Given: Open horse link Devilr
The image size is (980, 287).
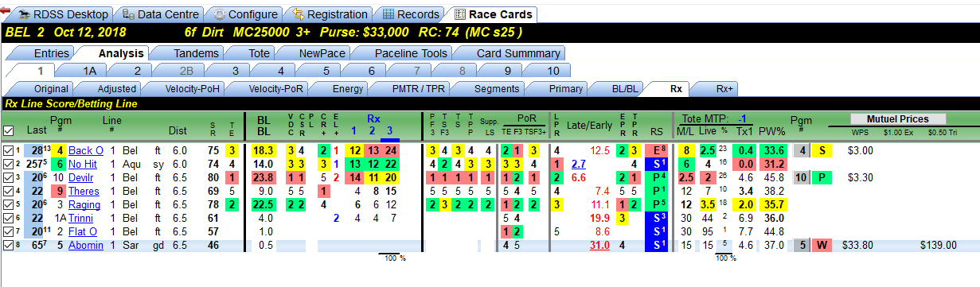Looking at the screenshot, I should tap(81, 177).
